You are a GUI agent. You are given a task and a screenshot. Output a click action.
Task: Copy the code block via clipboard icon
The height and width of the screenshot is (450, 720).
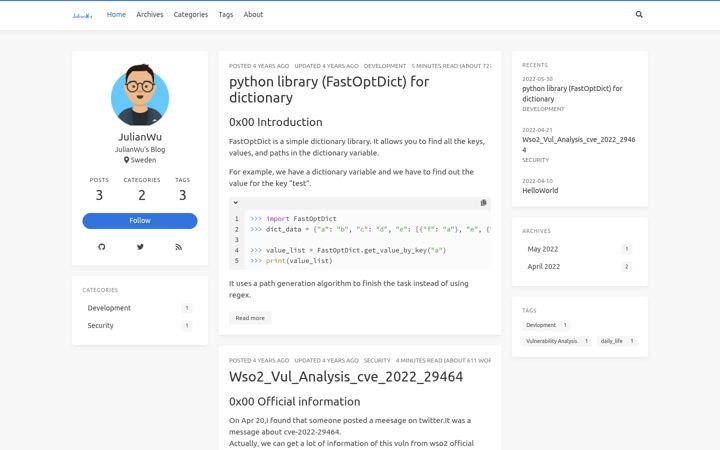point(483,202)
